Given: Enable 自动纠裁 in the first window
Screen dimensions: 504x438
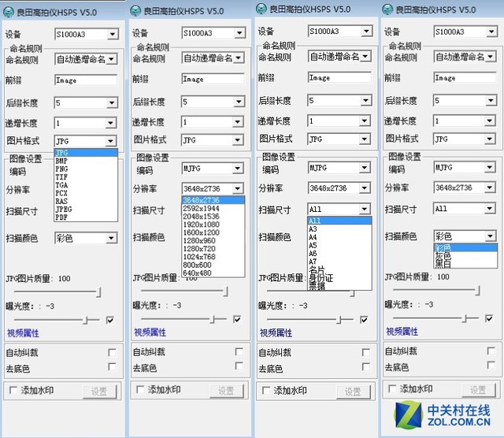Looking at the screenshot, I should (112, 352).
